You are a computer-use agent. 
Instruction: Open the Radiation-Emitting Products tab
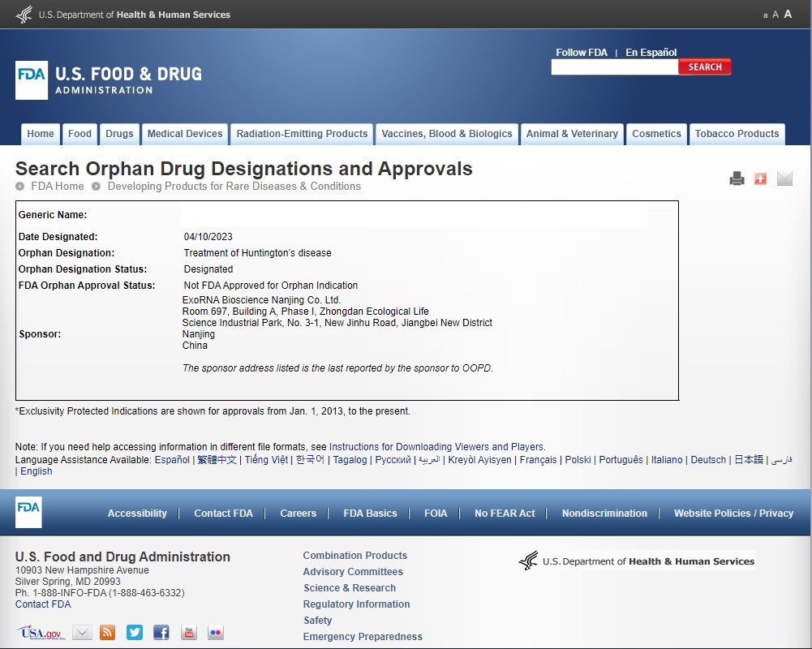302,134
